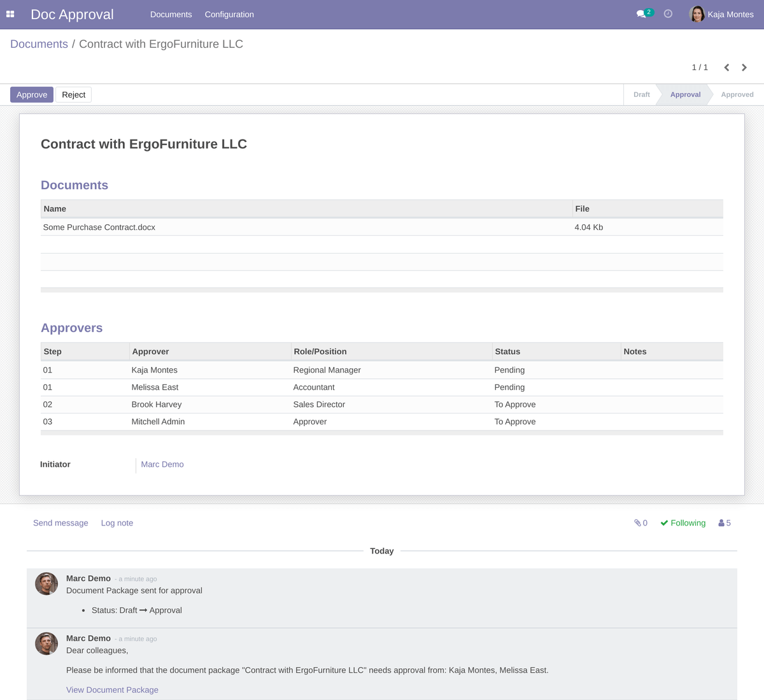
Task: Open the apps menu grid icon
Action: pos(10,14)
